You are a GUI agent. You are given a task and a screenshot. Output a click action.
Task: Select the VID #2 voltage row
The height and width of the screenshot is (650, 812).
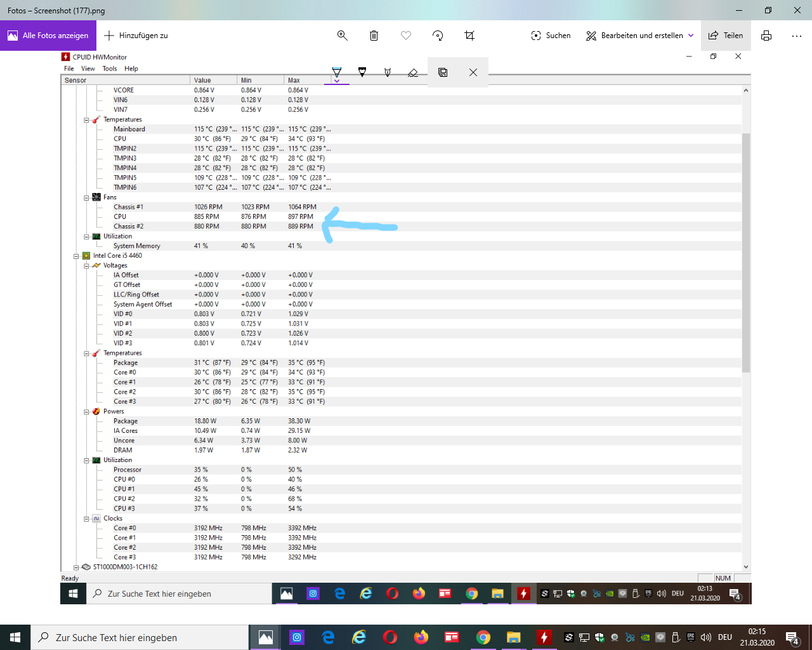[402, 333]
